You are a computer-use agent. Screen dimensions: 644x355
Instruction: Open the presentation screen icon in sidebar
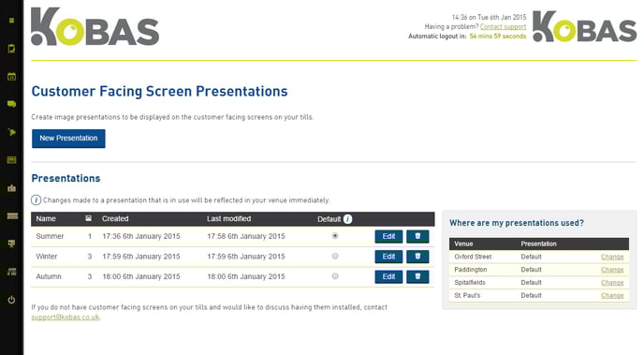(11, 244)
